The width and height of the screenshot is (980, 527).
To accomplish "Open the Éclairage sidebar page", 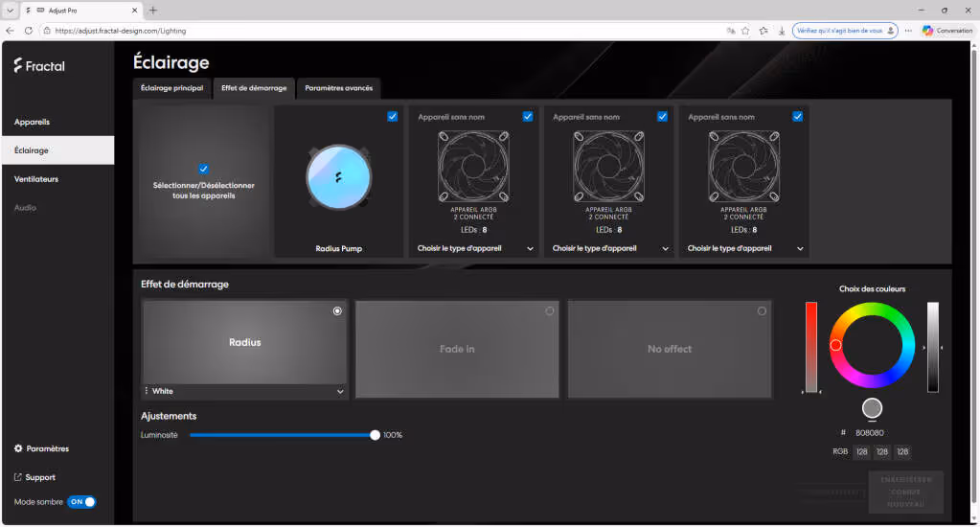I will click(58, 150).
